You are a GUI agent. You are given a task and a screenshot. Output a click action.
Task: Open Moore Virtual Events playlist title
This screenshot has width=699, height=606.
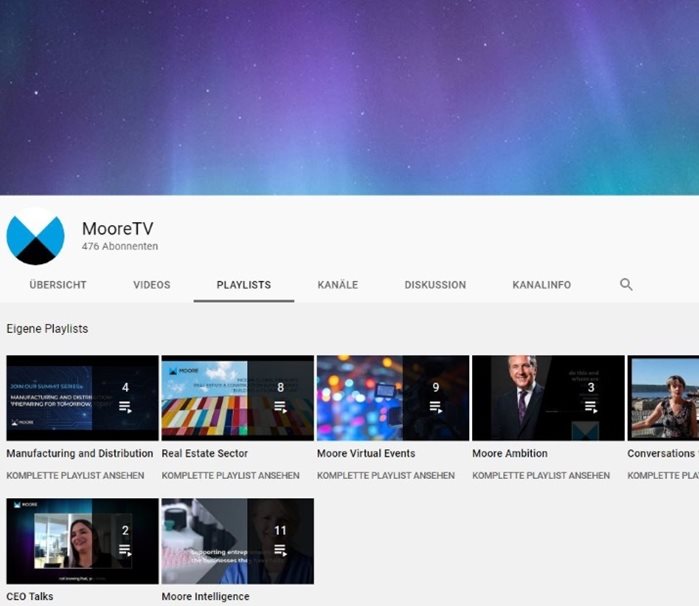tap(366, 453)
